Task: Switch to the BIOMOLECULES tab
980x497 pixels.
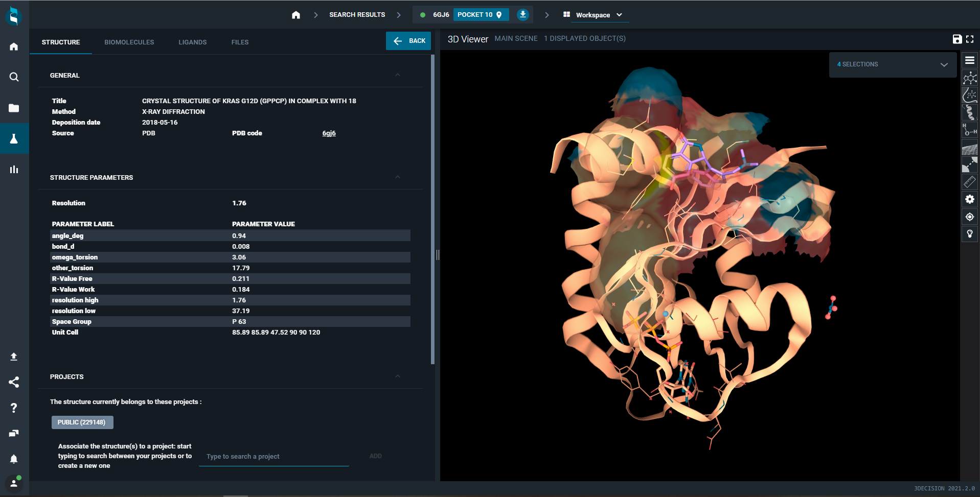Action: 129,42
